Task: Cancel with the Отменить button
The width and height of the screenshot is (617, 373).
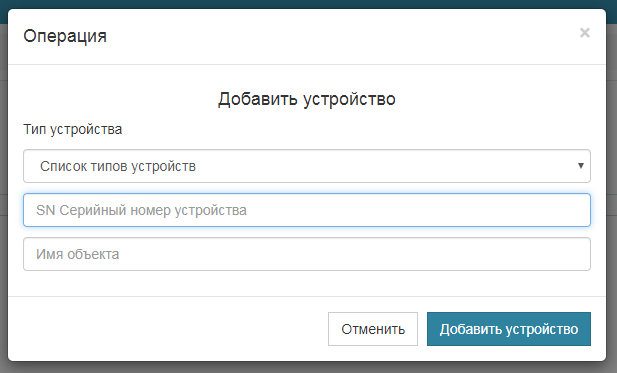Action: [x=373, y=329]
